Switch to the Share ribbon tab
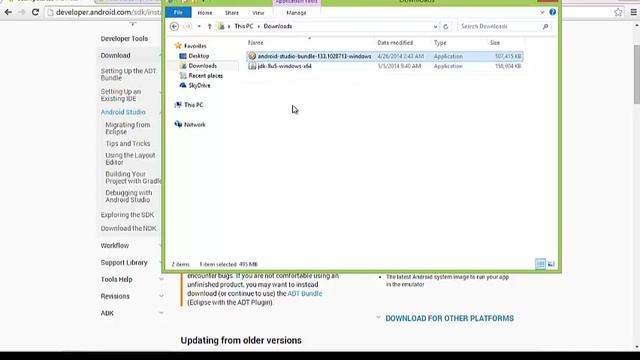The image size is (640, 360). click(x=231, y=13)
